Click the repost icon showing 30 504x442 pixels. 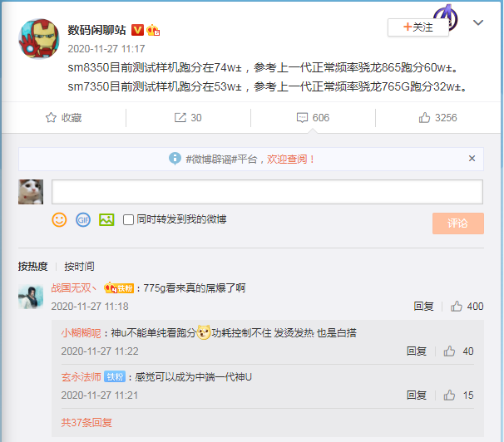pyautogui.click(x=180, y=118)
